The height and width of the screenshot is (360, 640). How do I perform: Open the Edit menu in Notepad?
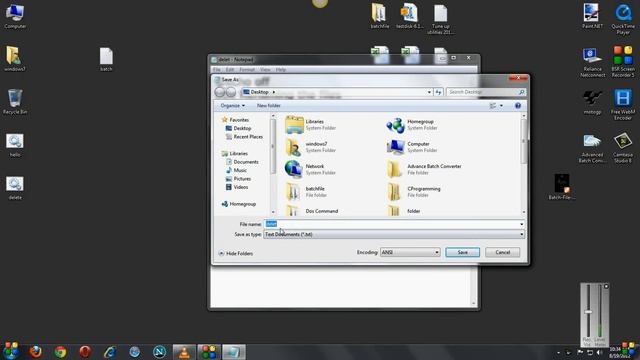[230, 70]
